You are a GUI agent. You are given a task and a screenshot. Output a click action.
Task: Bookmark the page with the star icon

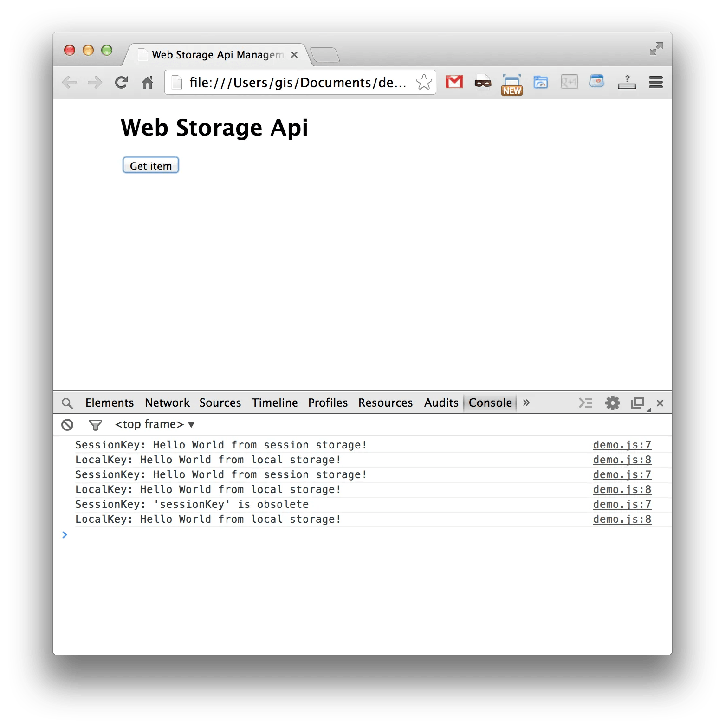click(x=424, y=83)
